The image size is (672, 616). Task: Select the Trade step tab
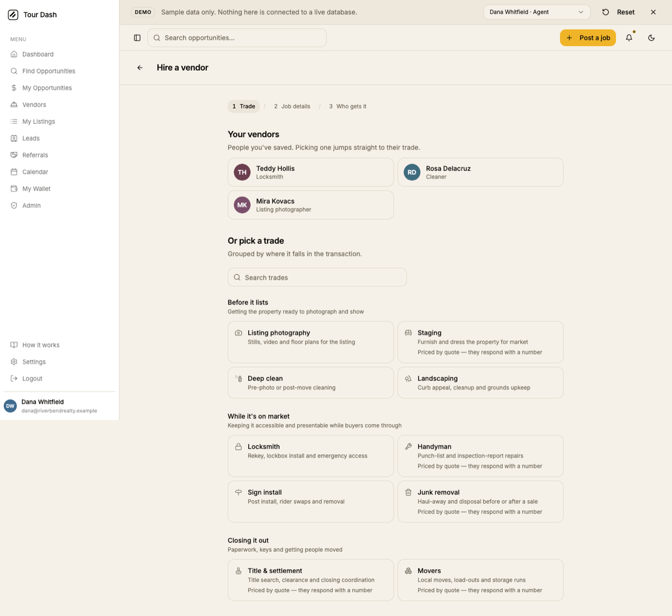pos(244,107)
